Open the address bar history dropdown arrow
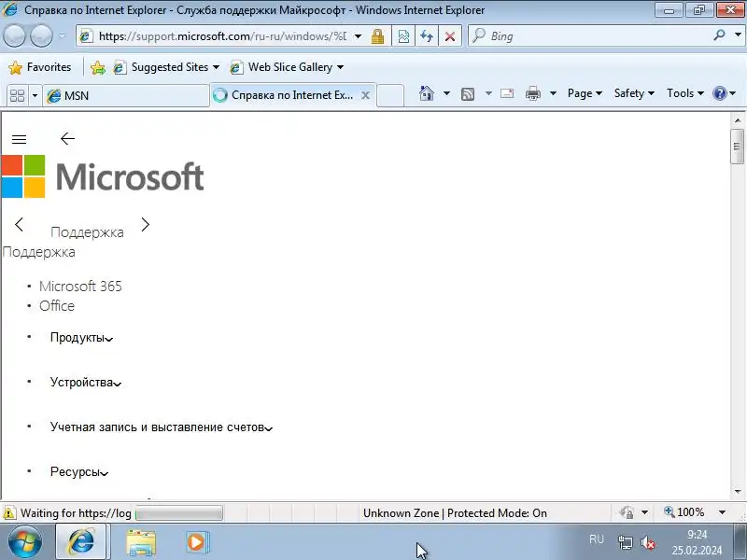 tap(358, 36)
